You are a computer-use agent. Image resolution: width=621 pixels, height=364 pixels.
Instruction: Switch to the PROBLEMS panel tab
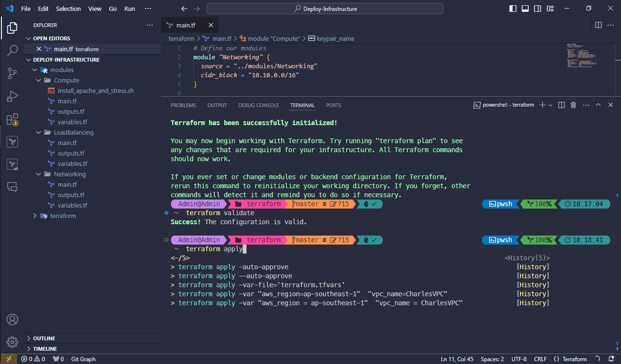click(x=183, y=105)
